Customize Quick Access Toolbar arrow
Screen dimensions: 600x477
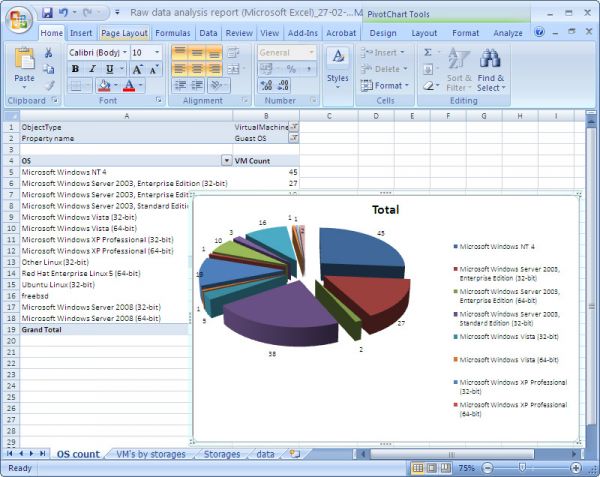pyautogui.click(x=117, y=13)
